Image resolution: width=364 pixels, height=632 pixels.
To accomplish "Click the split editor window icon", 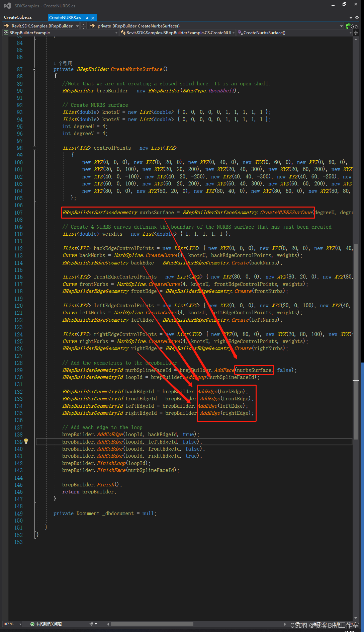I will pyautogui.click(x=356, y=33).
